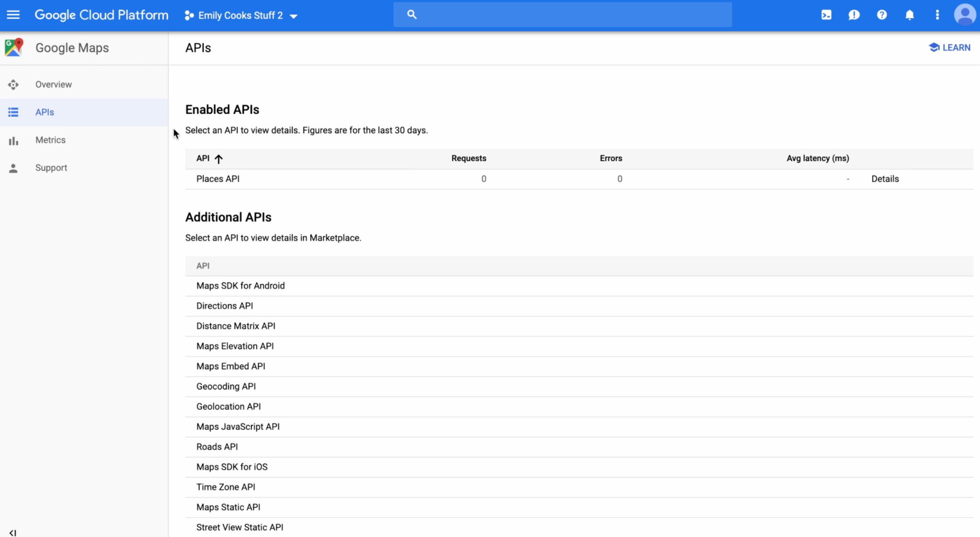Click Details for Places API
The width and height of the screenshot is (980, 537).
[x=885, y=179]
